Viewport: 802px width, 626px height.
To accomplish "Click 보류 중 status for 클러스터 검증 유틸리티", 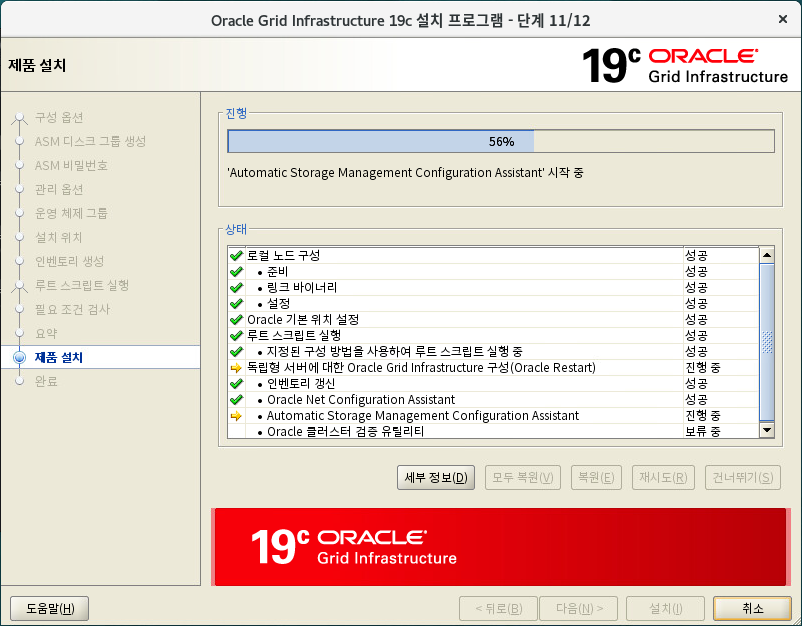I will click(x=703, y=432).
